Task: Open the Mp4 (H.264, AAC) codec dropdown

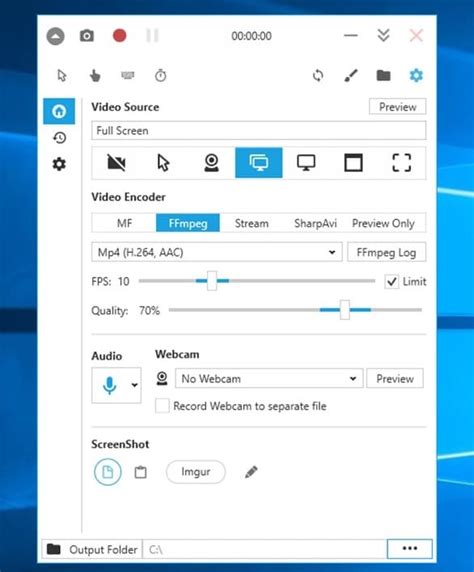Action: click(217, 252)
